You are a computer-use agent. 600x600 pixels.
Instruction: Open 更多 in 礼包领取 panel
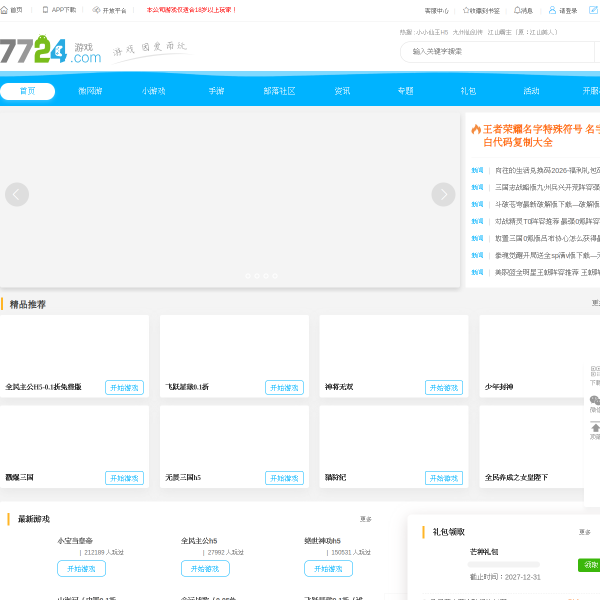[x=585, y=532]
